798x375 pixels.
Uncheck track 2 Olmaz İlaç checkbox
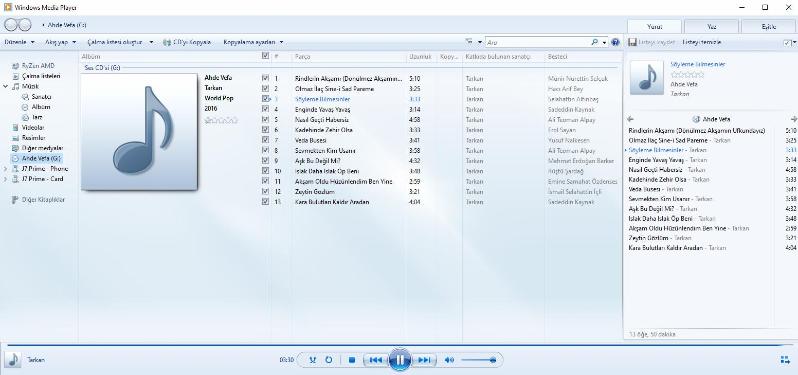point(265,89)
